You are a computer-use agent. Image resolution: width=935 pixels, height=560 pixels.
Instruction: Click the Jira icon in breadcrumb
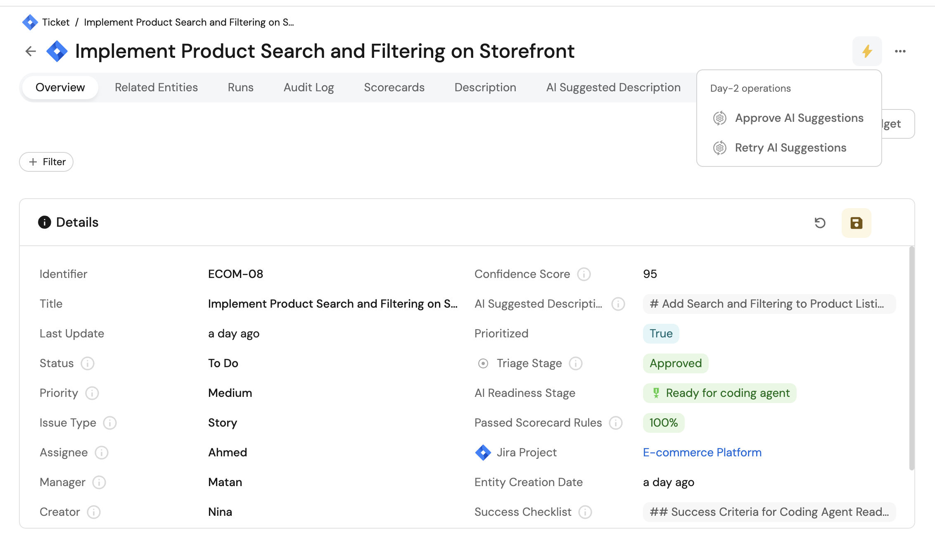[30, 22]
